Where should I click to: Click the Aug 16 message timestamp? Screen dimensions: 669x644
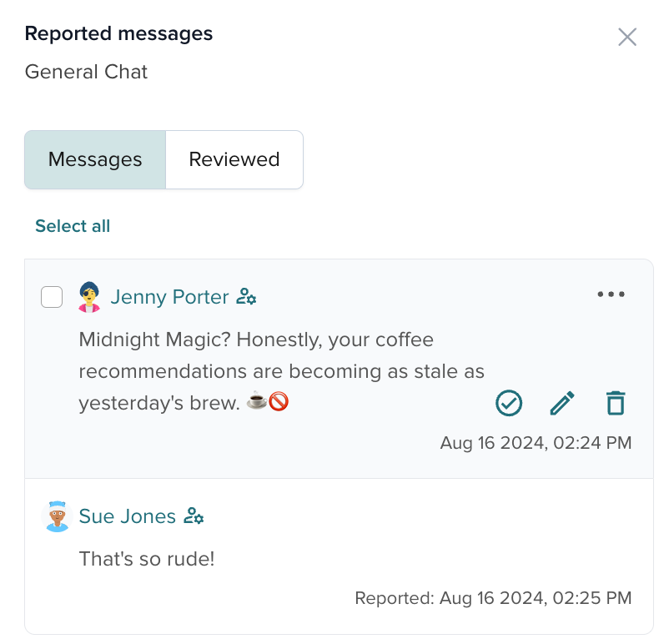536,443
